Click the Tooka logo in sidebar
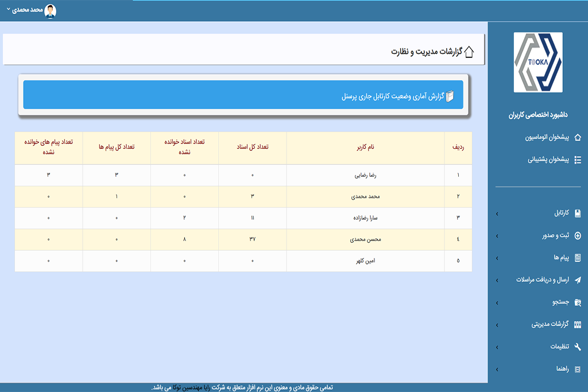 pyautogui.click(x=537, y=63)
